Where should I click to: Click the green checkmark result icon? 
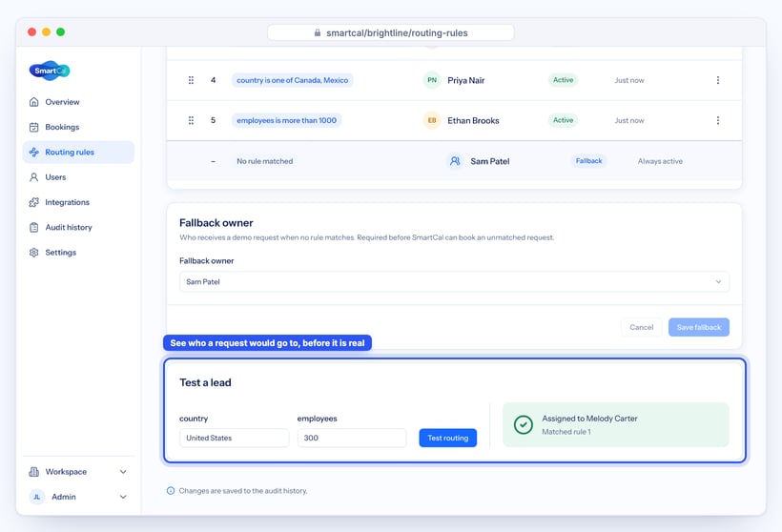coord(524,425)
